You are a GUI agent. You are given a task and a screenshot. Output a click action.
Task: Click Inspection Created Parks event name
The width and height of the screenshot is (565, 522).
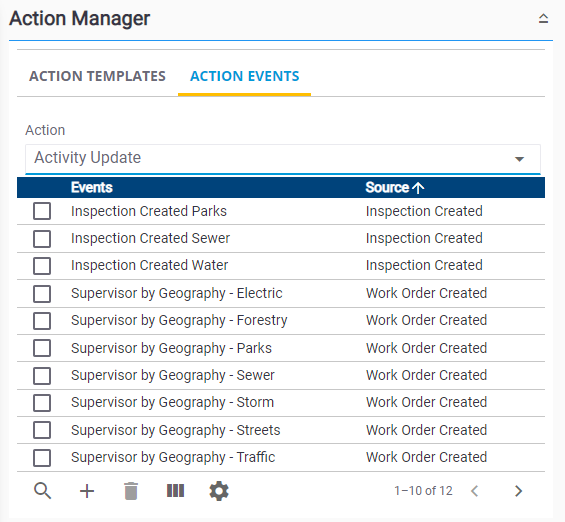[x=149, y=211]
